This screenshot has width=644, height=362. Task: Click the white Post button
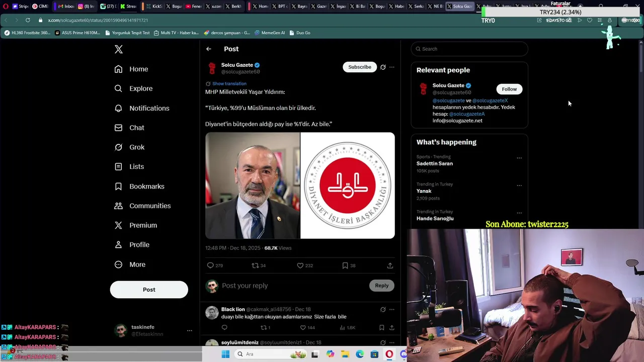tap(149, 290)
